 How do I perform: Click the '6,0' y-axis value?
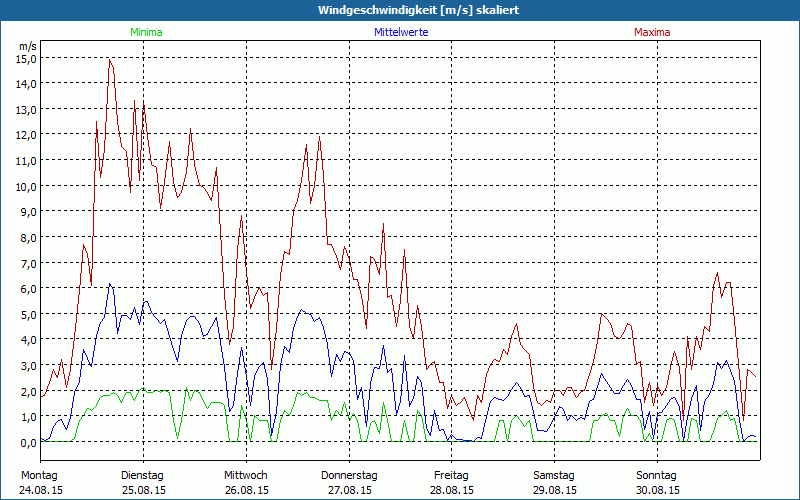pos(29,289)
